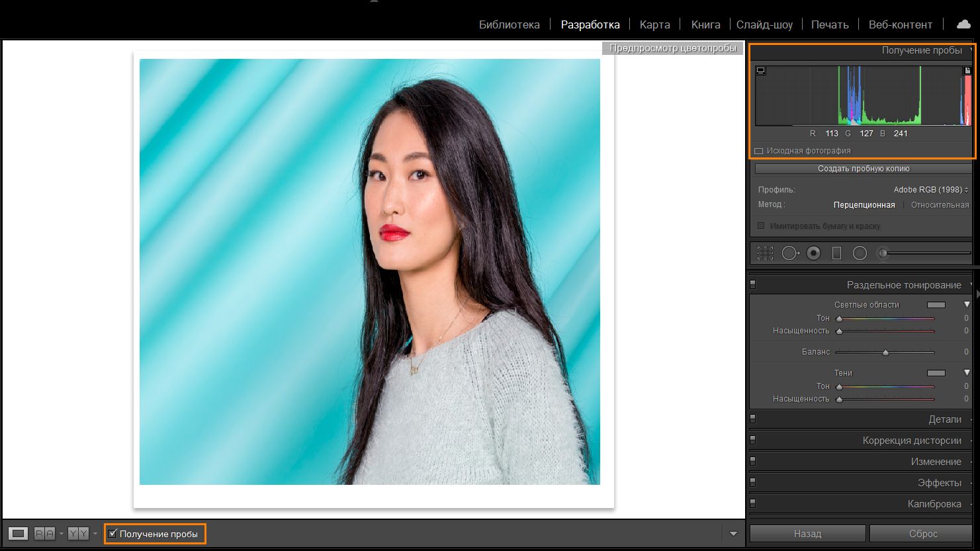The image size is (980, 551).
Task: Toggle the highlight clipping indicator on histogram
Action: click(967, 70)
